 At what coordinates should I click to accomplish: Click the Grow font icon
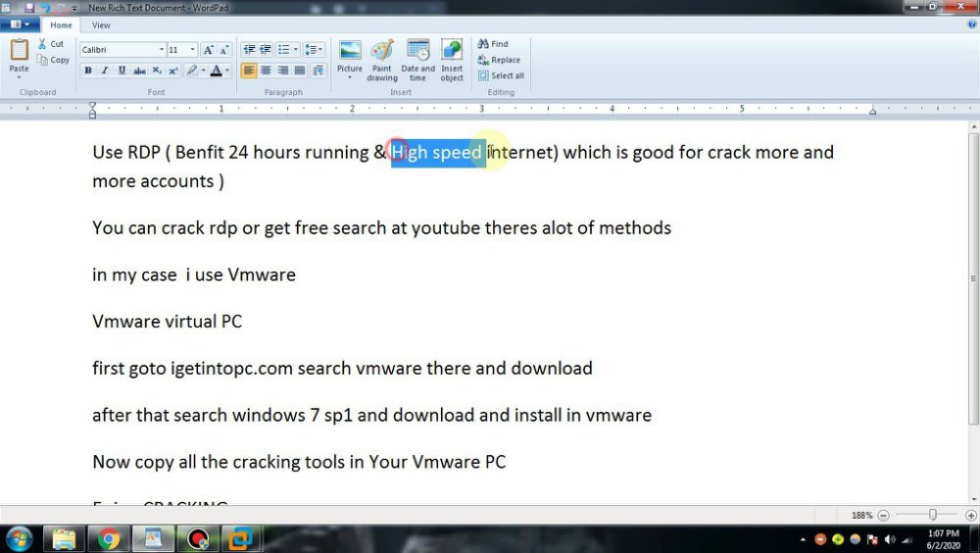click(x=209, y=49)
